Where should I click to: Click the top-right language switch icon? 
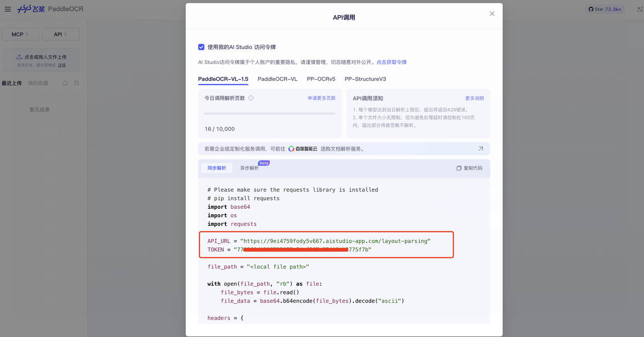pos(640,9)
